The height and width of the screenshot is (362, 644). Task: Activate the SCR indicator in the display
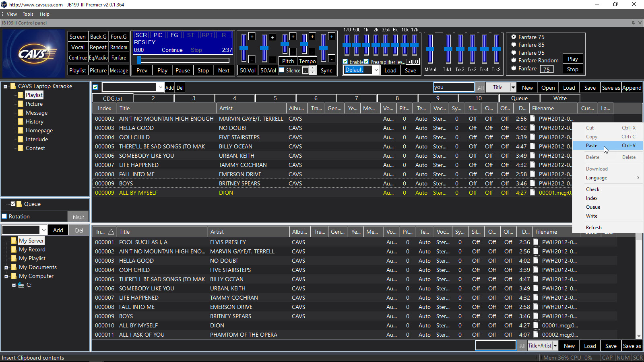[141, 35]
